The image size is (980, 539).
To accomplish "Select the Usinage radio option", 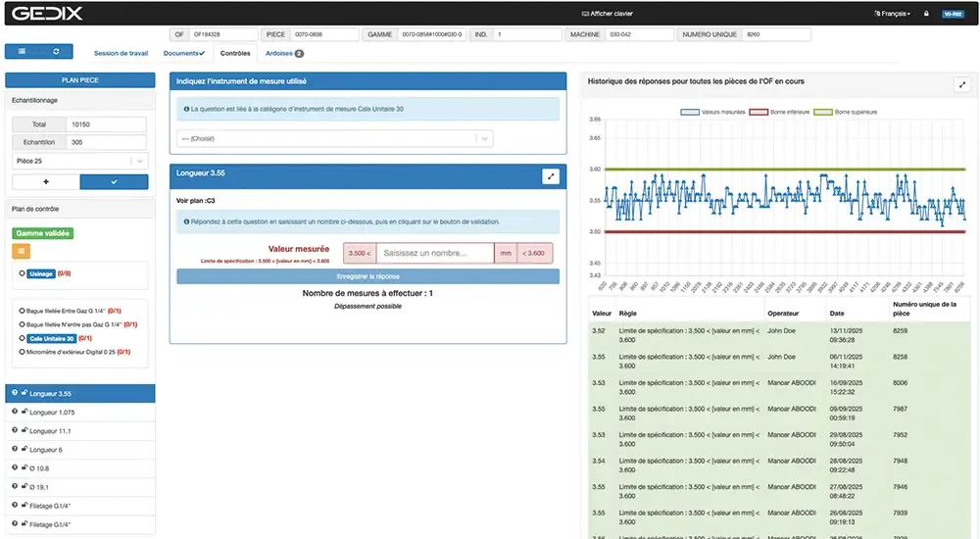I will [22, 273].
